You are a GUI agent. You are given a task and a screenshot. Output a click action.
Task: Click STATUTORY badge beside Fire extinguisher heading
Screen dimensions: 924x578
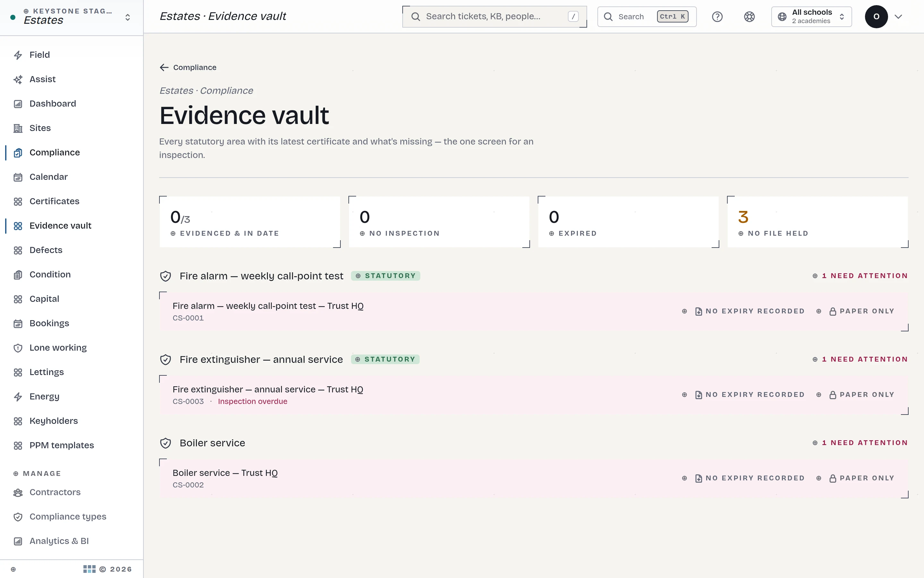coord(385,359)
